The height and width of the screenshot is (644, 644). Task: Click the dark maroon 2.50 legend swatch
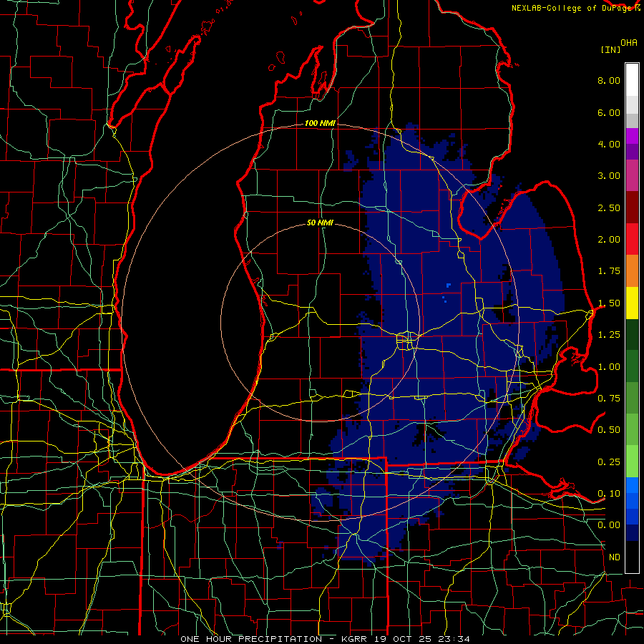pyautogui.click(x=632, y=208)
